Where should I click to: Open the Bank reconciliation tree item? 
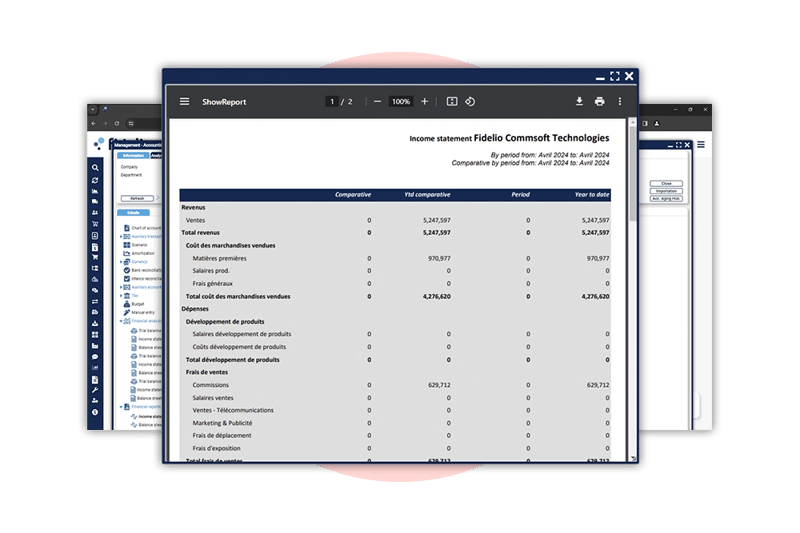pyautogui.click(x=143, y=270)
